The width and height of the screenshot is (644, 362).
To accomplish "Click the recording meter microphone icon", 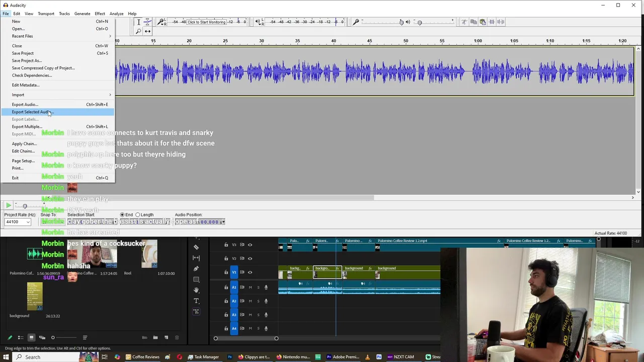I will pos(162,22).
